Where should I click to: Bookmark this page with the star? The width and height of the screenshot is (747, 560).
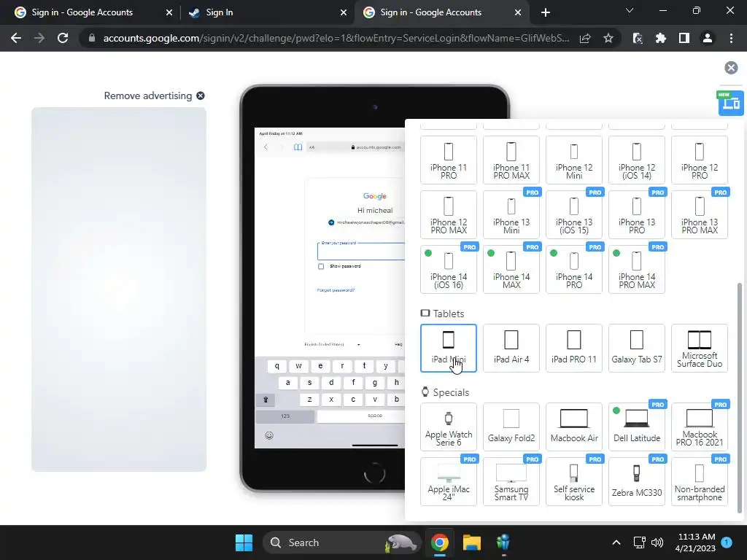click(608, 38)
